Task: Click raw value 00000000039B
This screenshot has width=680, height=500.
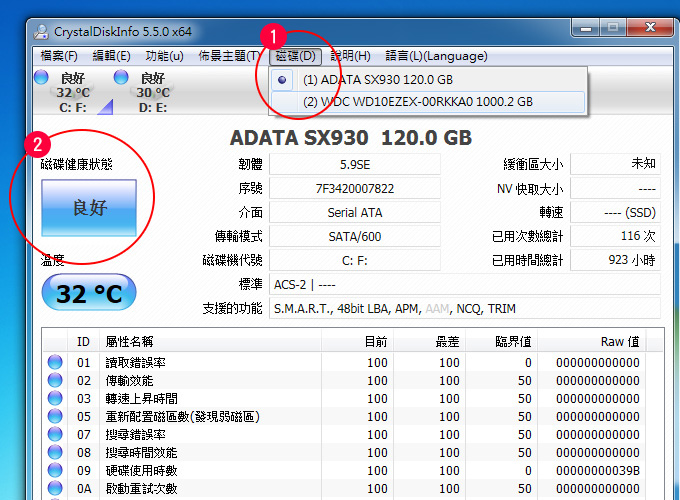Action: tap(598, 471)
